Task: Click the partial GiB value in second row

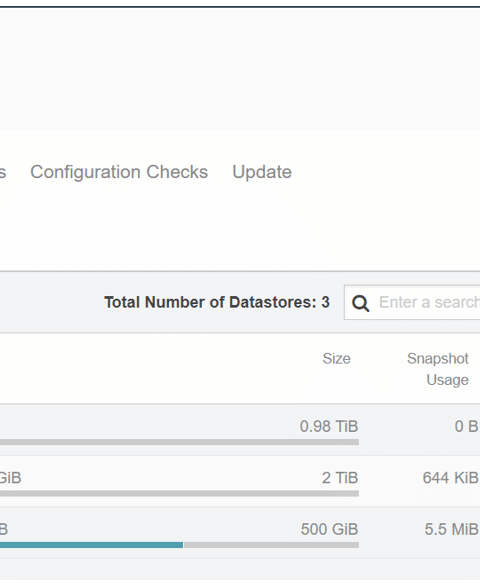Action: coord(10,478)
